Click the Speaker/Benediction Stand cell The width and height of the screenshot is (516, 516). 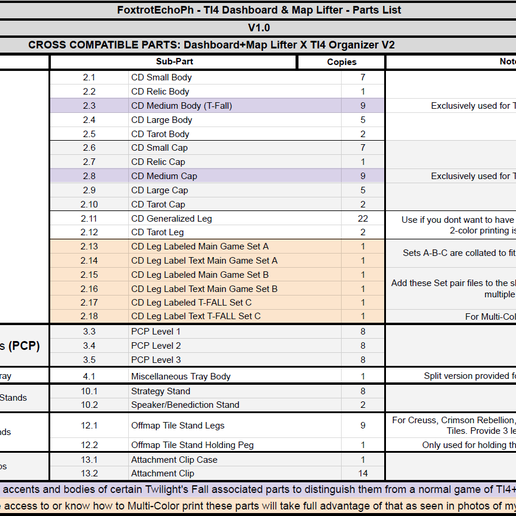(x=235, y=404)
